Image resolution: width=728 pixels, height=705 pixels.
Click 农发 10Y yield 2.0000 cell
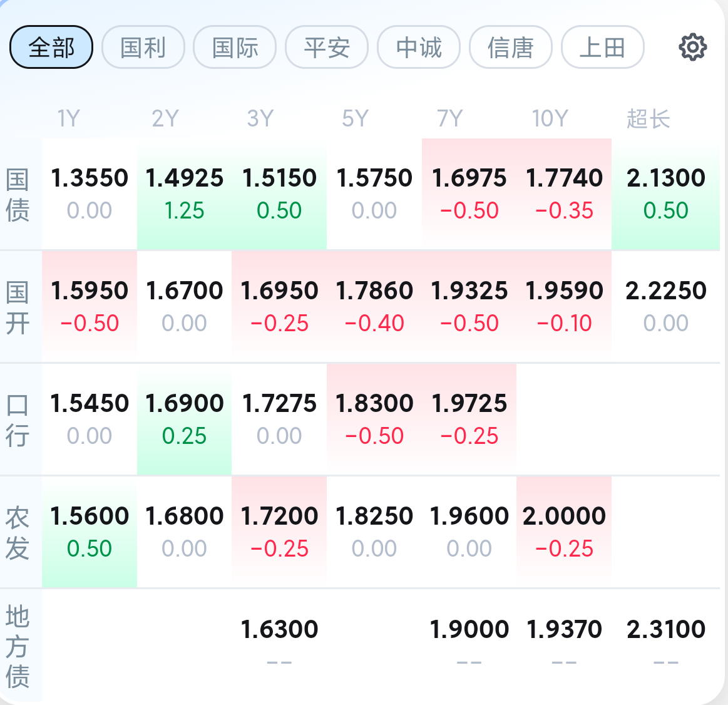pyautogui.click(x=564, y=532)
